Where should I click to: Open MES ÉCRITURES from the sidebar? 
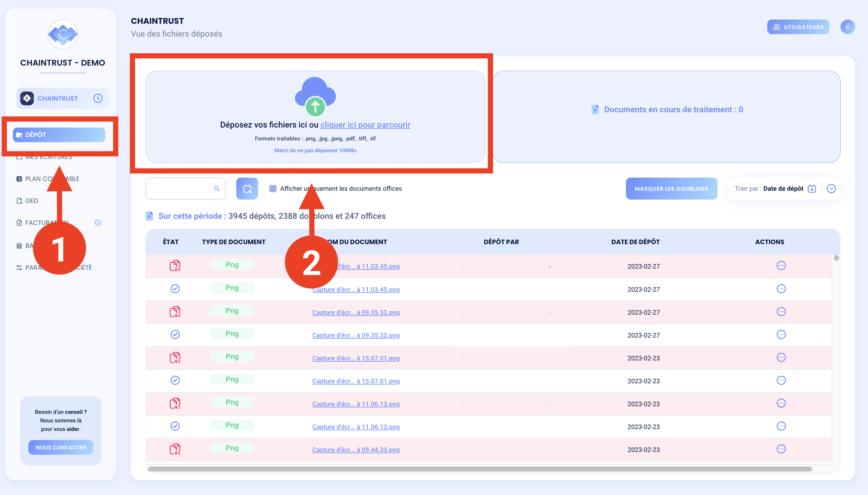[x=49, y=157]
